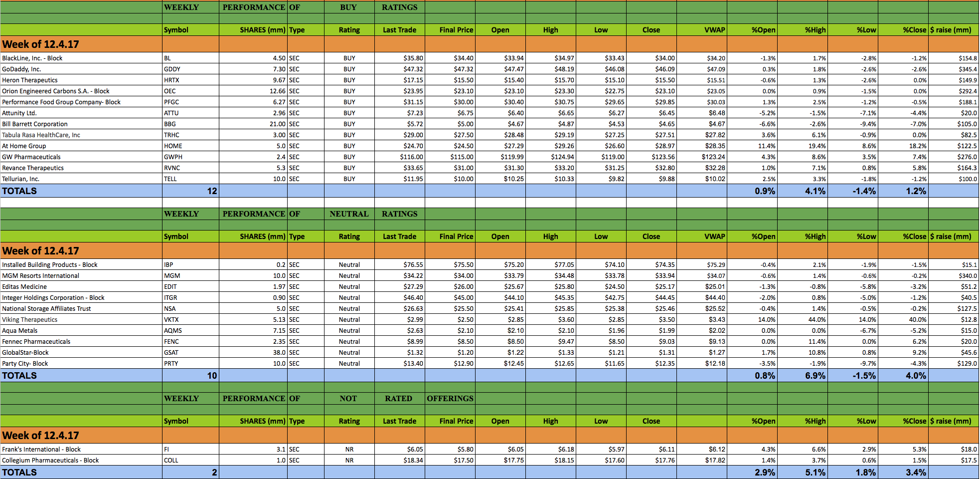The width and height of the screenshot is (980, 479).
Task: Click Viking Therapeutics %High value 44.0%
Action: click(x=802, y=319)
